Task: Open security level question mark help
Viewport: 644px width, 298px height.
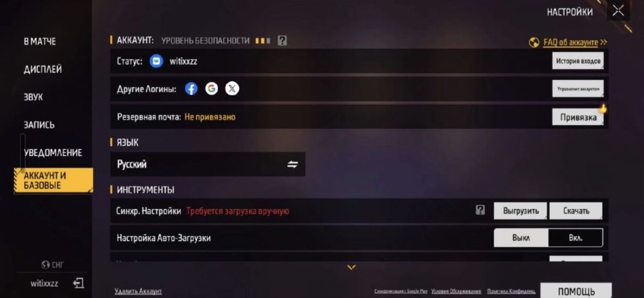Action: pos(282,41)
